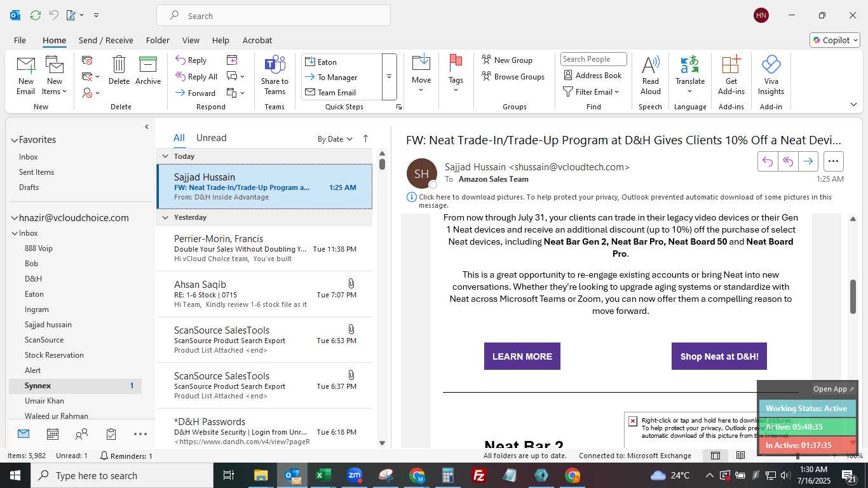This screenshot has width=868, height=488.
Task: Collapse the Yesterday group
Action: (x=165, y=217)
